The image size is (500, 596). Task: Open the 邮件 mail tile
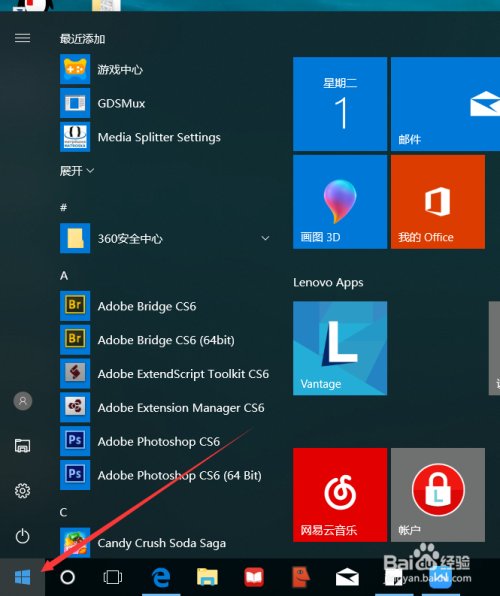point(445,104)
